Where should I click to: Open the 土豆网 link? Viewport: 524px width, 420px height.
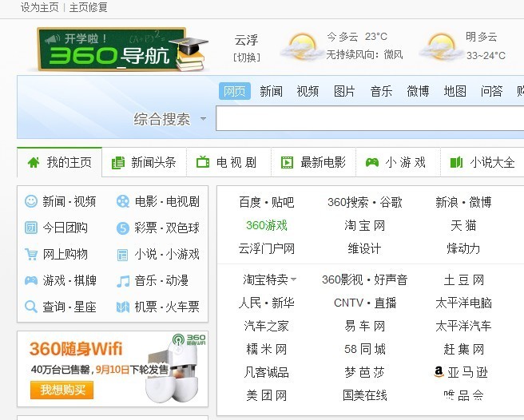pos(464,279)
